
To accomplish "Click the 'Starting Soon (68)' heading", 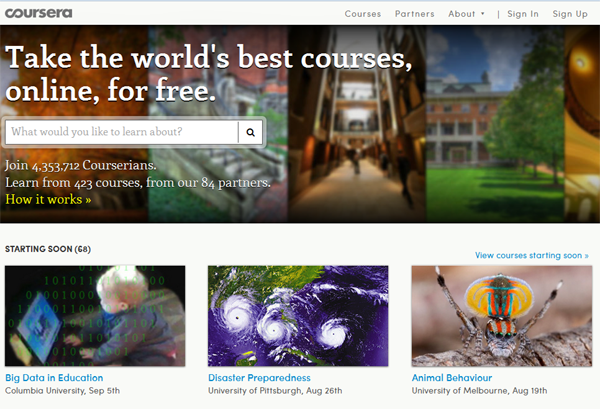I will pyautogui.click(x=48, y=249).
